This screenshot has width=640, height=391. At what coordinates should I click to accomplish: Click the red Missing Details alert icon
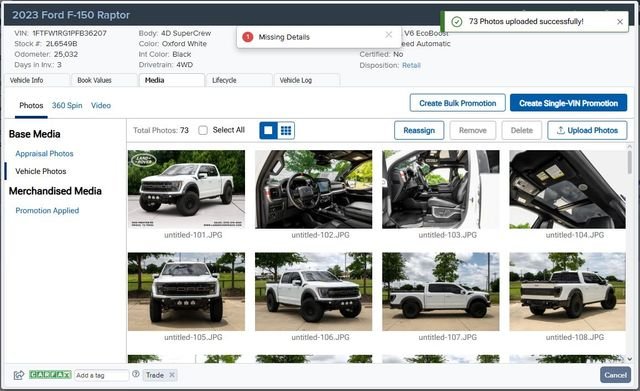(247, 37)
